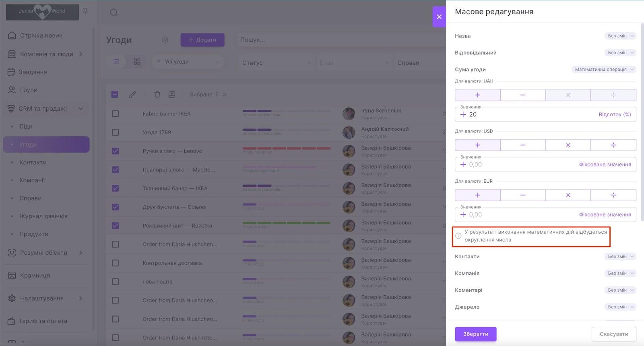The image size is (644, 346).
Task: Open Завдання in the sidebar
Action: [x=33, y=72]
